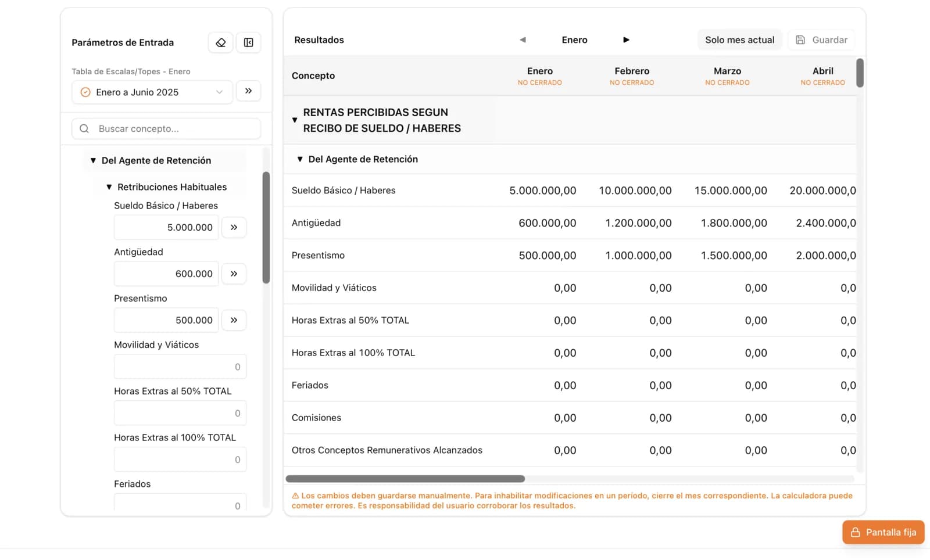Click double-arrow button beside scale table dropdown
The width and height of the screenshot is (930, 560).
click(x=248, y=91)
